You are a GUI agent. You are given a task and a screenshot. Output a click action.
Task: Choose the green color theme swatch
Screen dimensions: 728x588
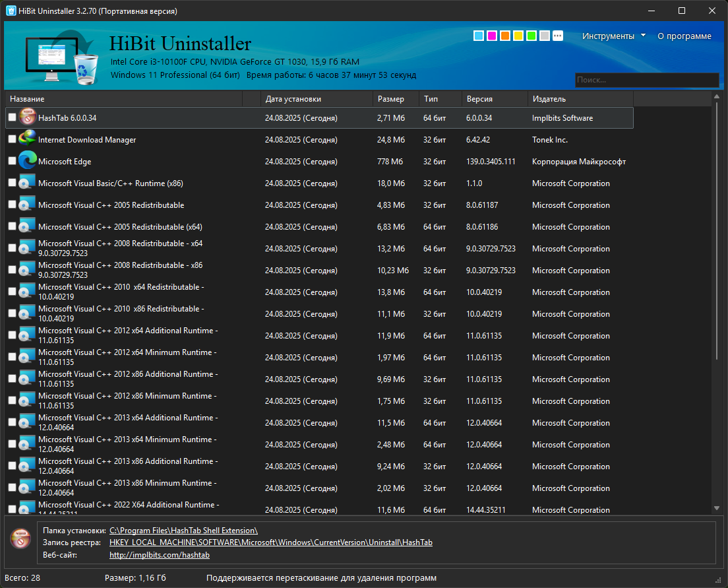point(531,36)
